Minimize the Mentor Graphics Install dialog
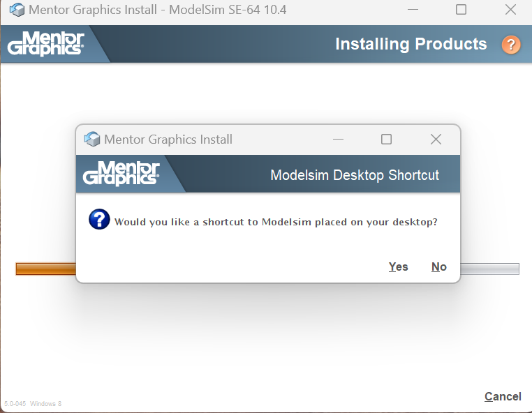The image size is (532, 413). (338, 139)
